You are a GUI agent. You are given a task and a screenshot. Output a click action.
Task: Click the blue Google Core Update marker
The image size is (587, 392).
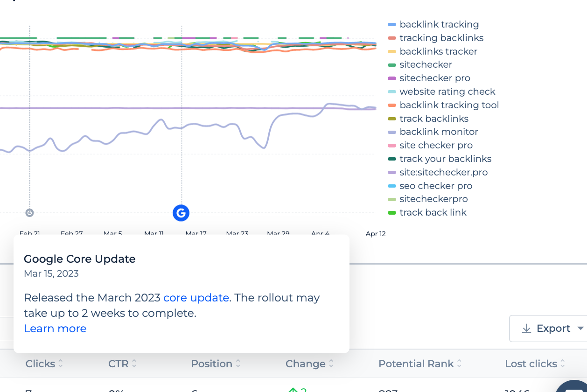[x=181, y=213]
